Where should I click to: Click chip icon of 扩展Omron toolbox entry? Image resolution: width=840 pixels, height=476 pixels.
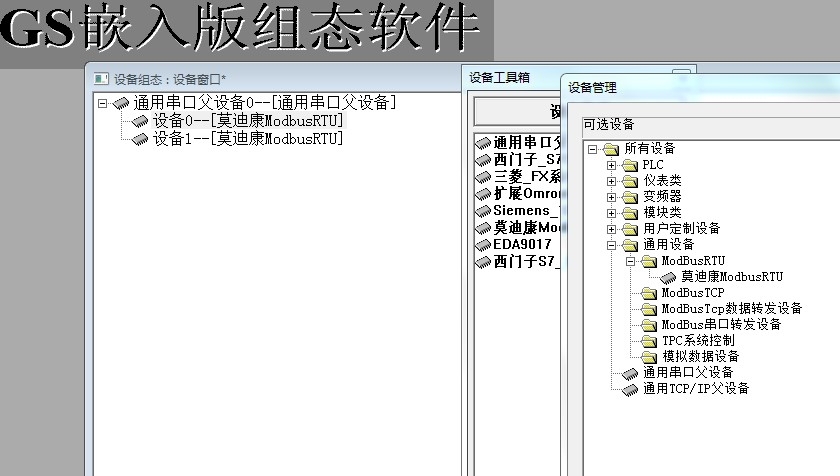point(483,193)
